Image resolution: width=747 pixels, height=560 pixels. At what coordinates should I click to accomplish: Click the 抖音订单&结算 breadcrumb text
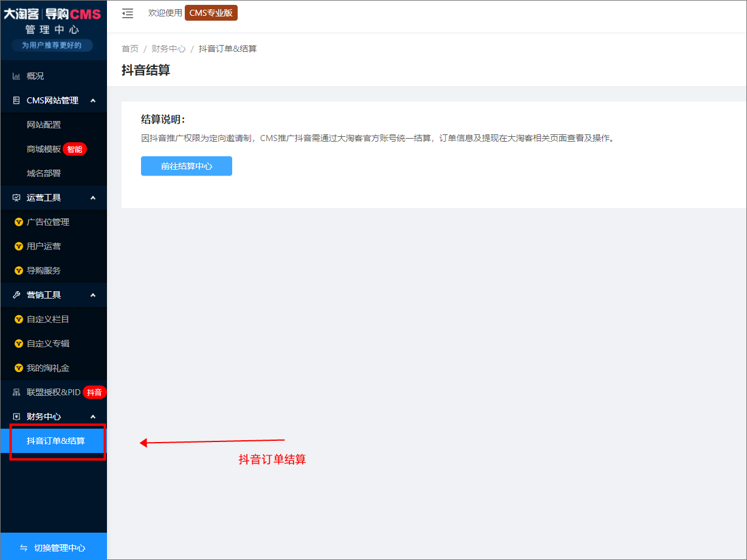(228, 49)
